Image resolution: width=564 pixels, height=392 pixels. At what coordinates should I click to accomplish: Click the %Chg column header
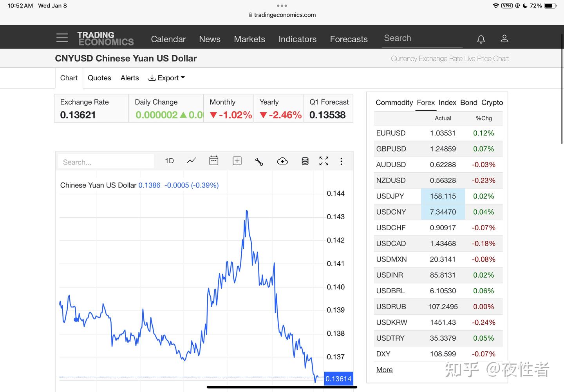[484, 118]
